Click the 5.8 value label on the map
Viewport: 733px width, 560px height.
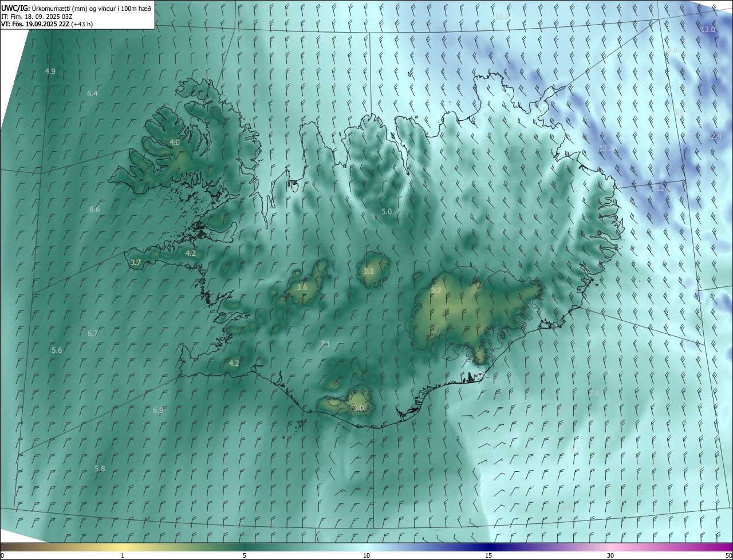tap(100, 468)
